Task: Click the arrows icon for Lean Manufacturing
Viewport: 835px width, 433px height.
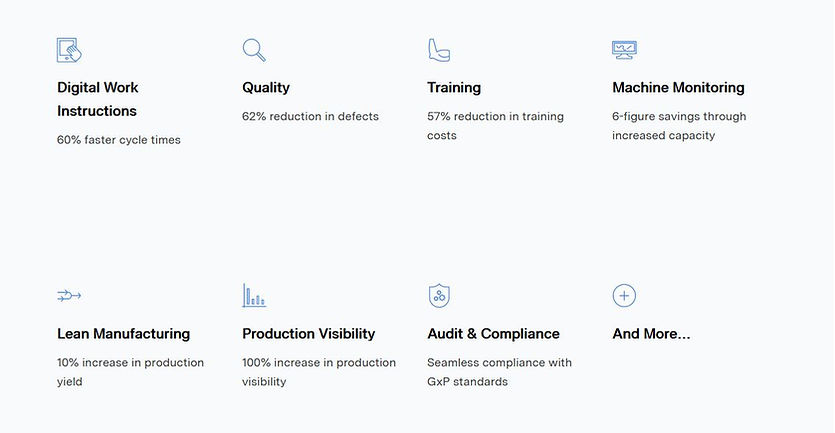Action: [69, 295]
